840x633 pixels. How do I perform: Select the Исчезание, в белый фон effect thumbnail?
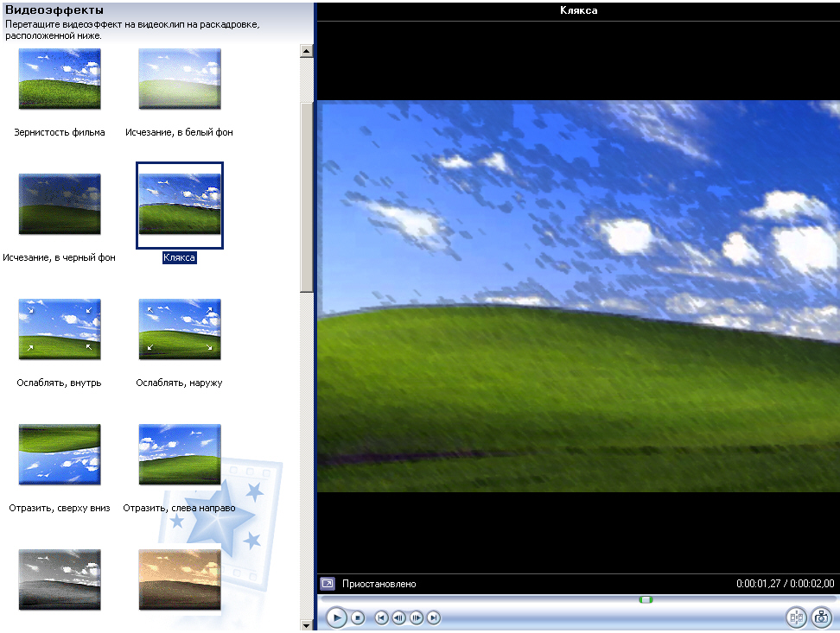pyautogui.click(x=180, y=79)
